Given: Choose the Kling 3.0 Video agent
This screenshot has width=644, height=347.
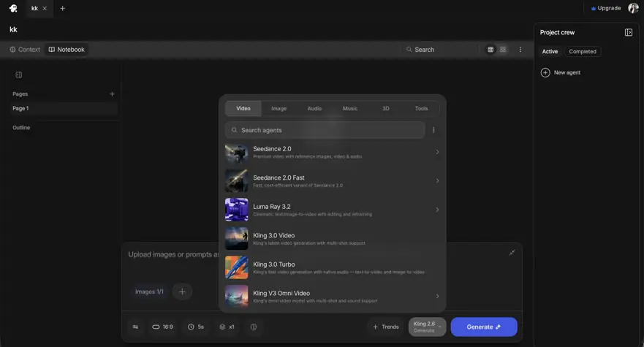Looking at the screenshot, I should pyautogui.click(x=333, y=239).
